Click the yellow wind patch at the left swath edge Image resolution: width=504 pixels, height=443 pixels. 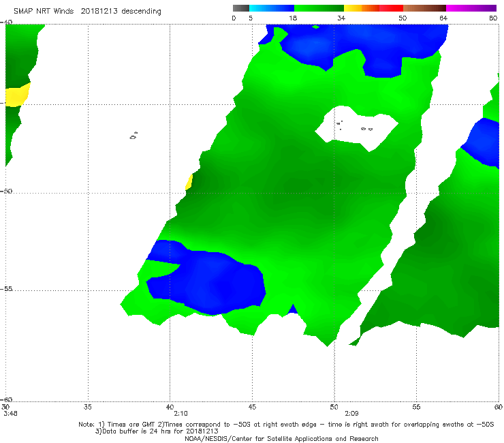point(17,95)
